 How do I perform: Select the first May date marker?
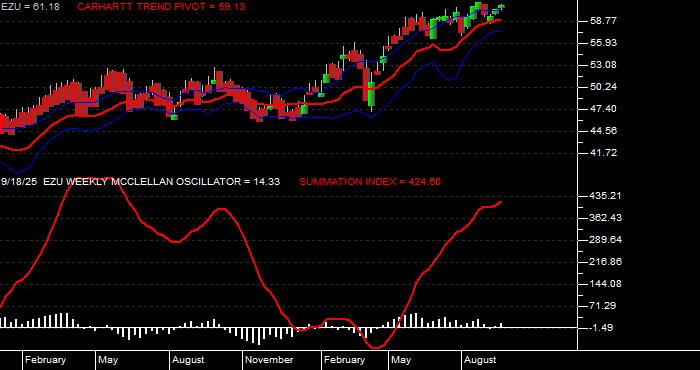point(108,360)
